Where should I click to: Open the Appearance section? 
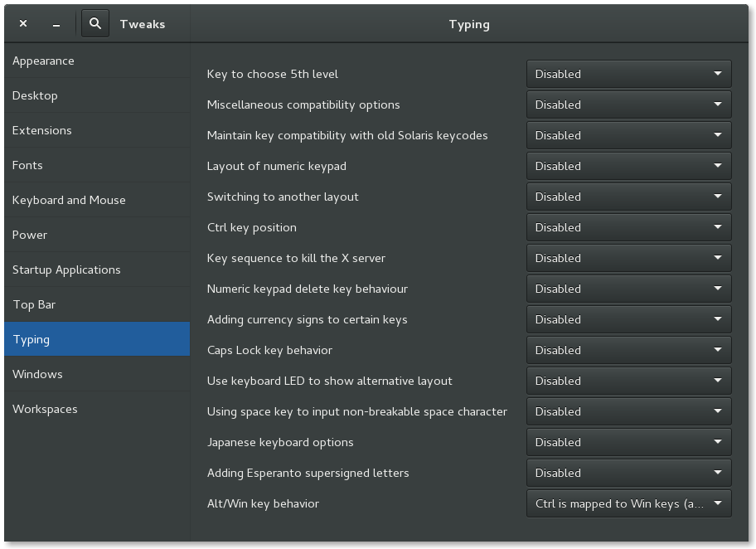(43, 61)
